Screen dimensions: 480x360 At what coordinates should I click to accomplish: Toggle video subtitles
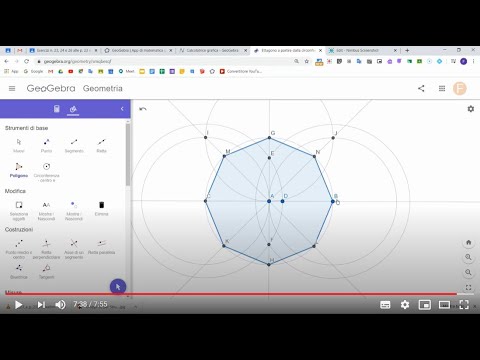tap(385, 305)
